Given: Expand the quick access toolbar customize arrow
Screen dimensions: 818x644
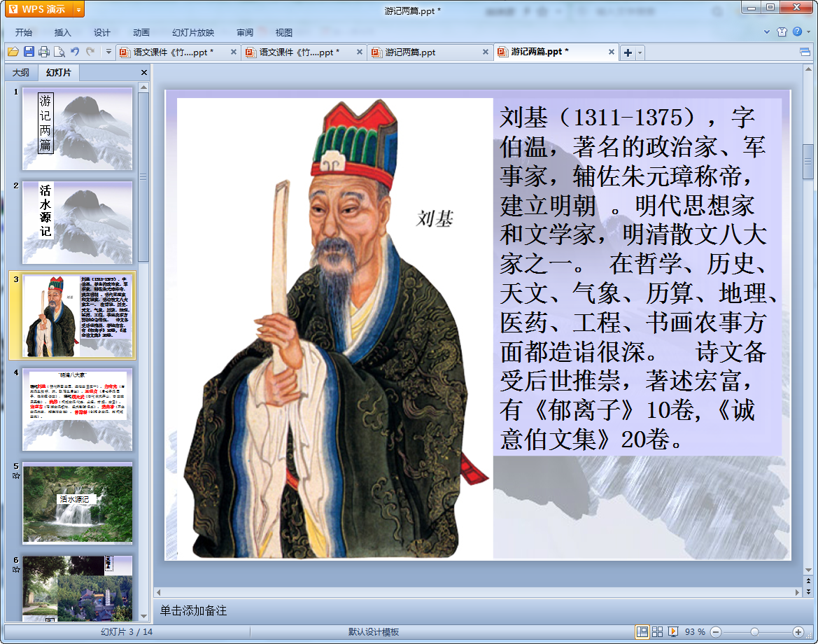Looking at the screenshot, I should (x=108, y=52).
